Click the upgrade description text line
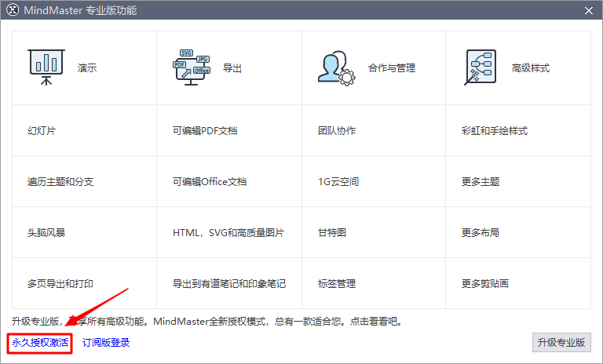This screenshot has height=364, width=603. [x=207, y=321]
